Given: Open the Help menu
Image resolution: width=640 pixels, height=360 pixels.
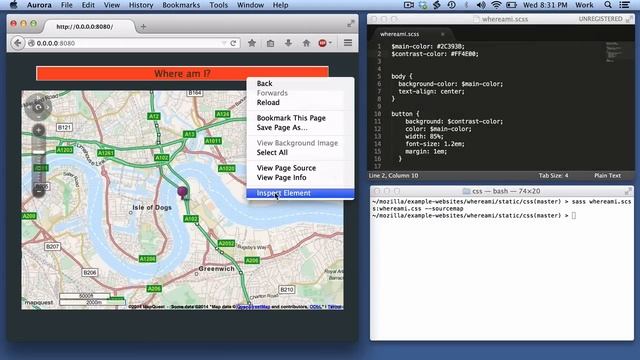Looking at the screenshot, I should (280, 5).
